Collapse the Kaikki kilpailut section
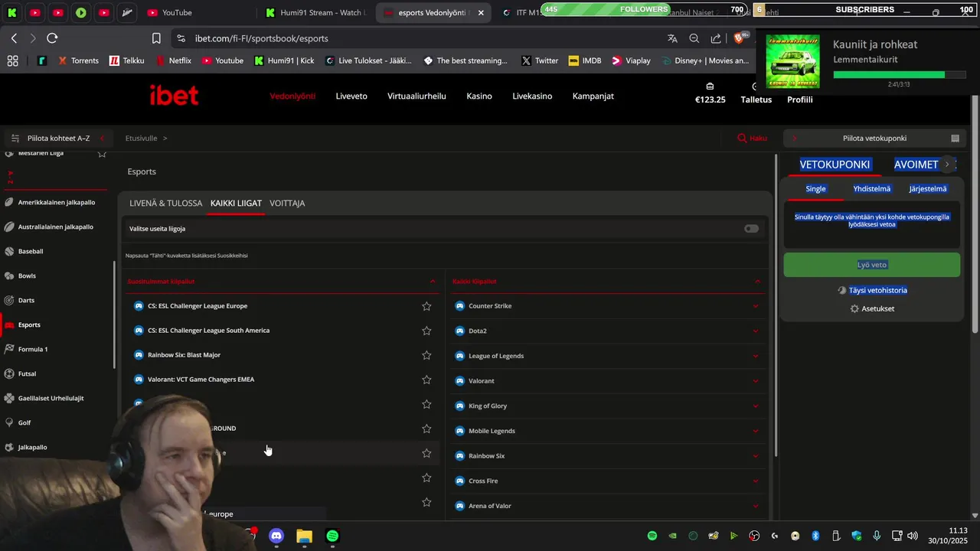This screenshot has height=551, width=980. (x=757, y=282)
